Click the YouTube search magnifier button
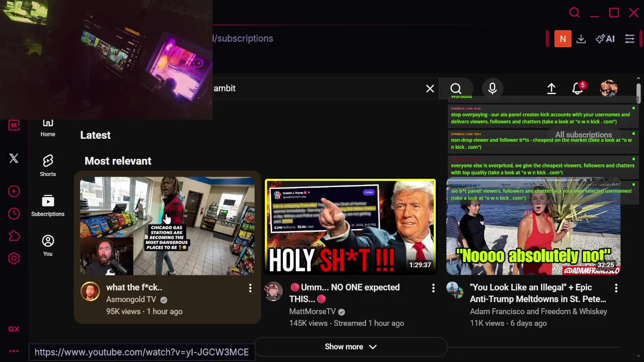Image resolution: width=644 pixels, height=362 pixels. pyautogui.click(x=456, y=88)
